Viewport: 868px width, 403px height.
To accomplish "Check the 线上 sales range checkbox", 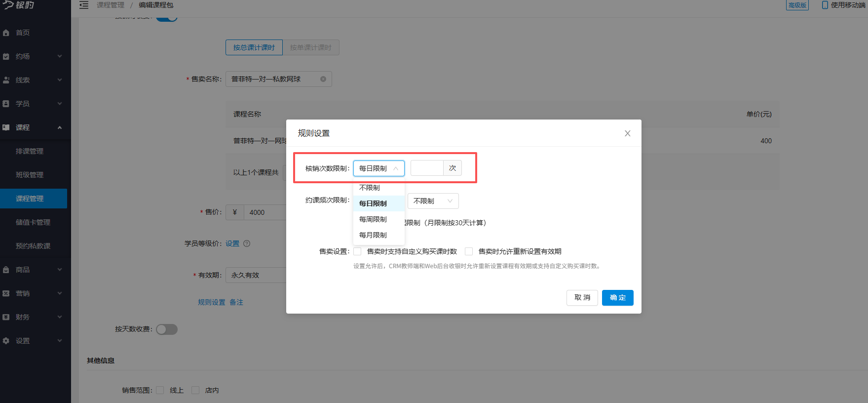I will (x=160, y=390).
